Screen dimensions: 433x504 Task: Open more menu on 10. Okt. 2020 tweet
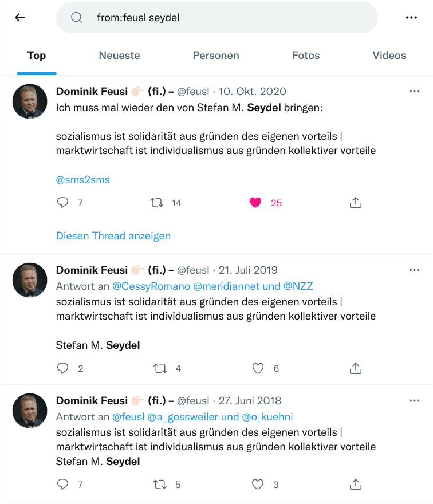[414, 92]
